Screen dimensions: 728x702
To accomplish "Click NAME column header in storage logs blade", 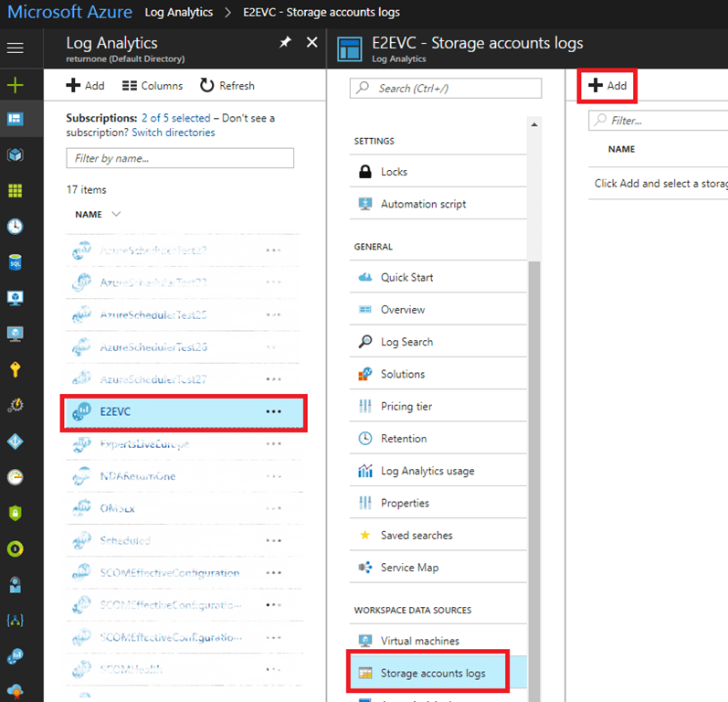I will pyautogui.click(x=621, y=149).
